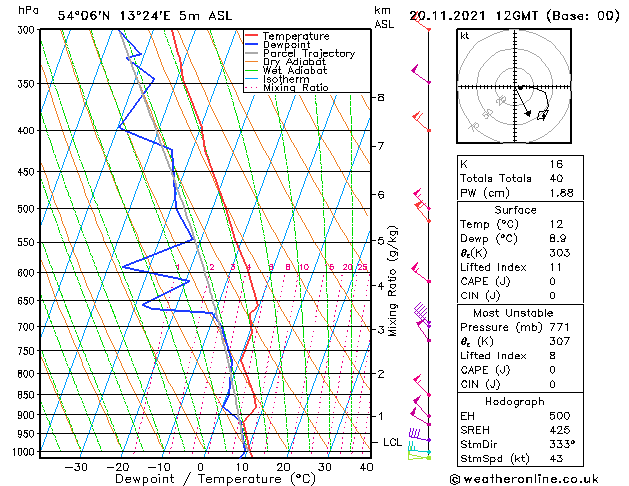Click the LCL marker label
Image resolution: width=629 pixels, height=486 pixels.
click(392, 442)
